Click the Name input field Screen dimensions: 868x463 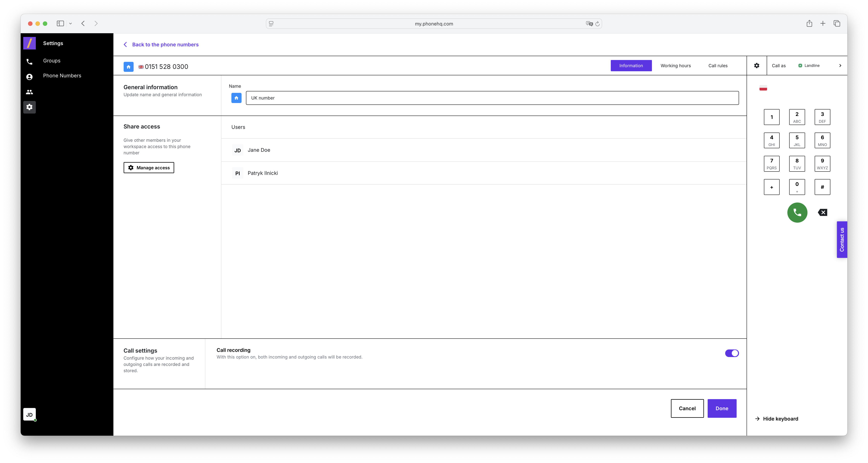click(492, 98)
